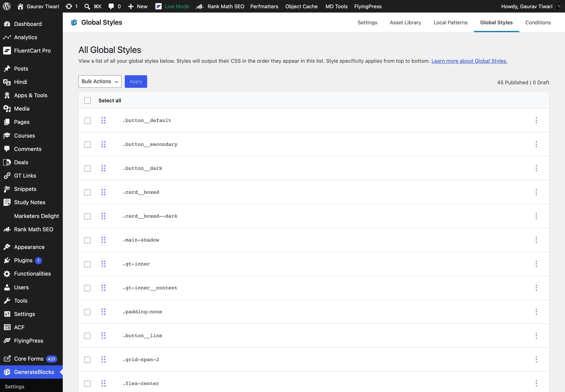Screen dimensions: 565x392
Task: Grab the drag handle for .card__boxed
Action: pos(104,192)
